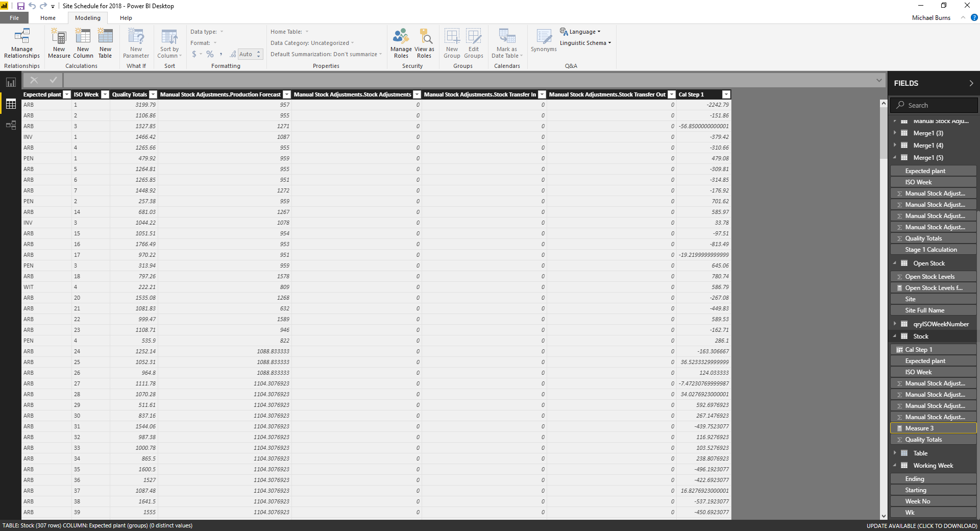
Task: Select the Modeling ribbon tab
Action: pos(88,18)
